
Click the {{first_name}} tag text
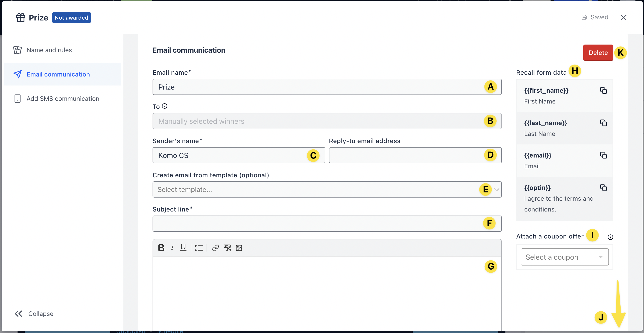pos(546,90)
